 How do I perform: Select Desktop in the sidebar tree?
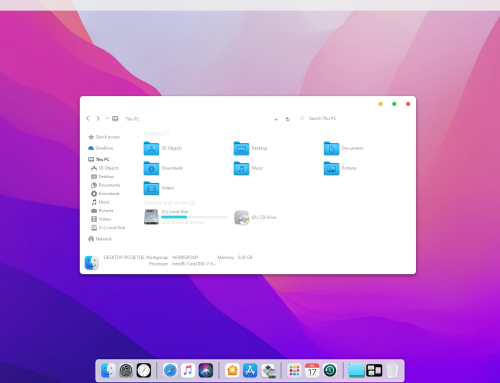(x=103, y=177)
